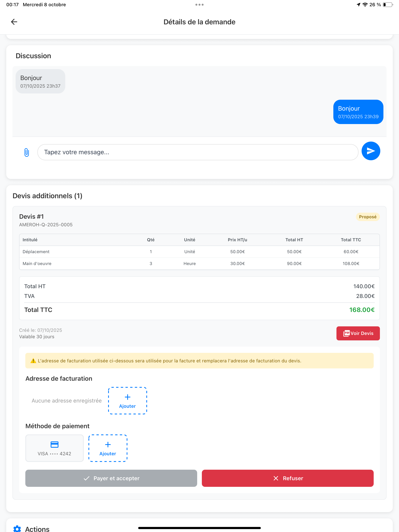The image size is (399, 532).
Task: Tap the Devis #1 title
Action: tap(31, 217)
